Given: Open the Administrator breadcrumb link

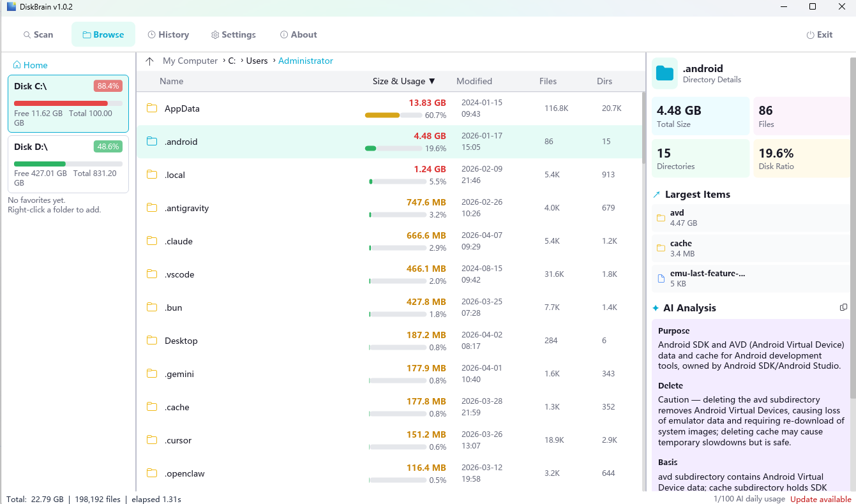Looking at the screenshot, I should pyautogui.click(x=306, y=61).
